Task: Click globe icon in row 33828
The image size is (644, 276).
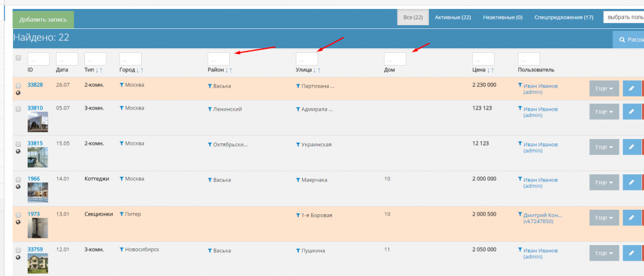Action: tap(18, 93)
